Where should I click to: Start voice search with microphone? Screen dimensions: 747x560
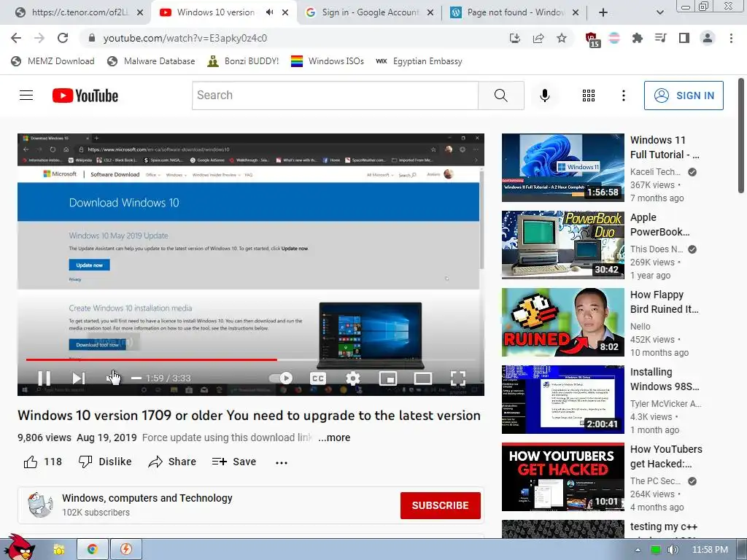(x=544, y=96)
